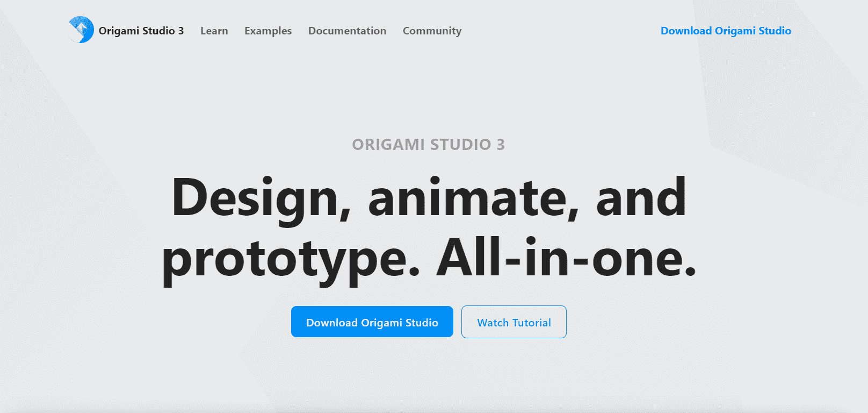Open the Documentation nav link
868x413 pixels.
point(347,31)
